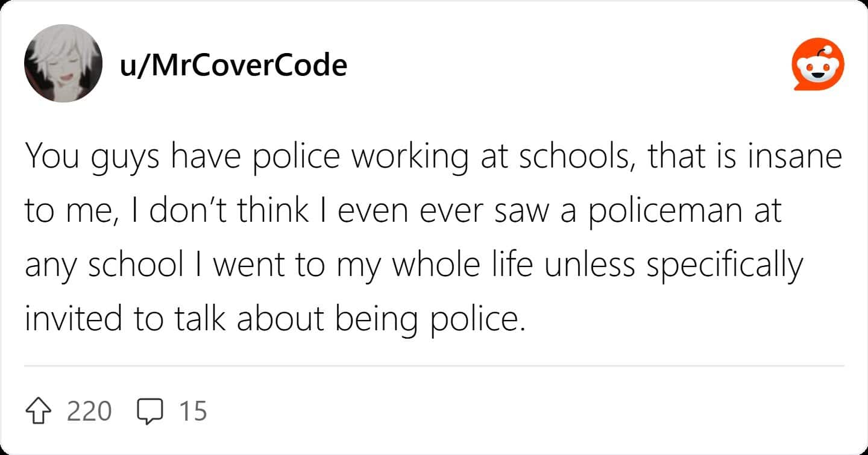Open the u/MrCoverCode avatar picture
868x455 pixels.
pos(63,63)
